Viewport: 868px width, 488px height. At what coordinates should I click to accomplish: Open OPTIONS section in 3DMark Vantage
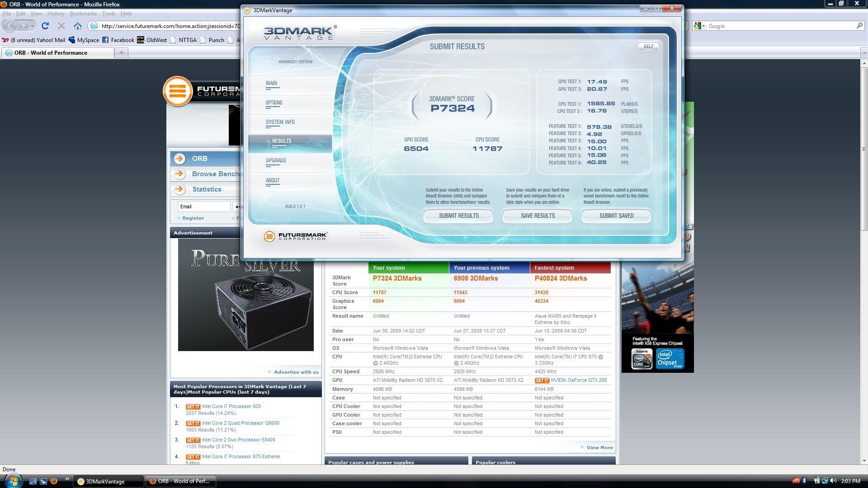[x=274, y=103]
